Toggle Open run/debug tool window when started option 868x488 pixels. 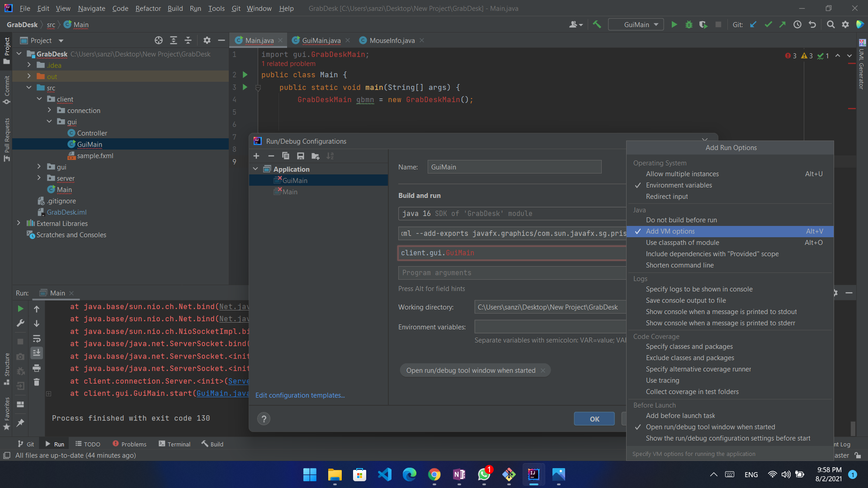[730, 427]
